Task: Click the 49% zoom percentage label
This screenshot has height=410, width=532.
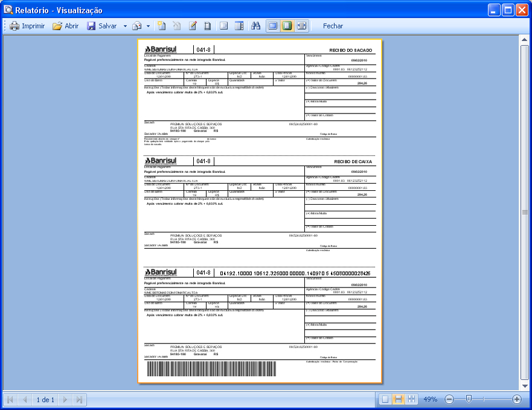Action: (430, 399)
